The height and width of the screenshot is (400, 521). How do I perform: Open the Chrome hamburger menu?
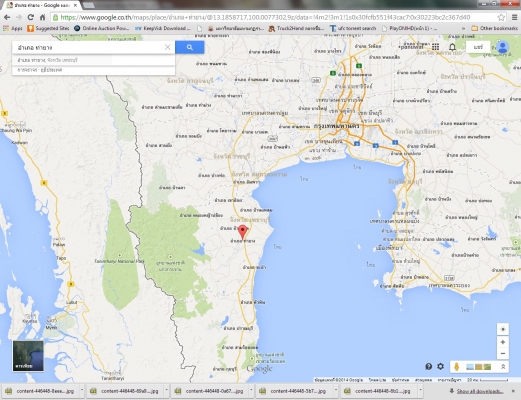point(514,17)
